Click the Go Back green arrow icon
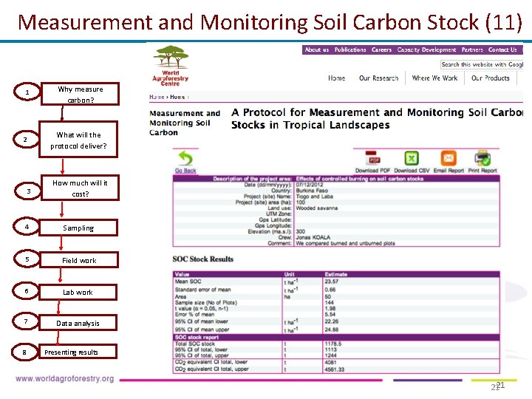 pyautogui.click(x=185, y=158)
